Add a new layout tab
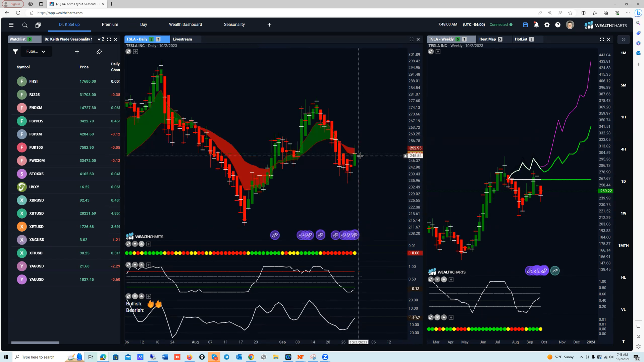This screenshot has width=644, height=362. 269,25
